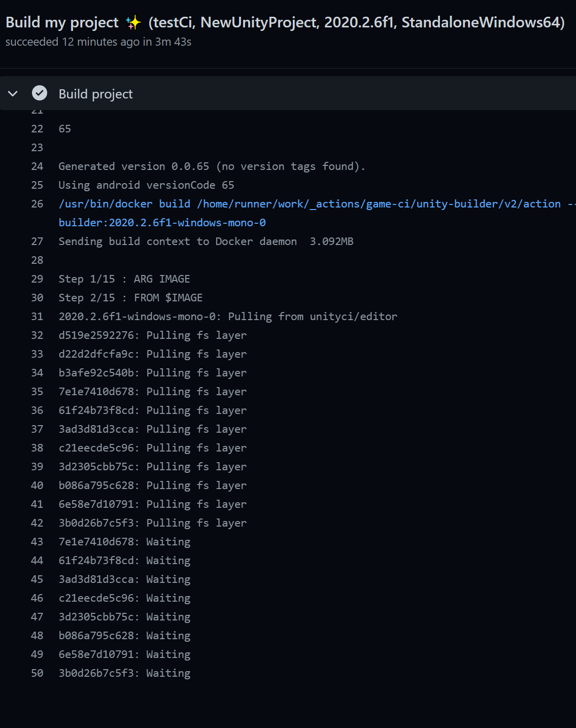Viewport: 576px width, 728px height.
Task: Click succeeded 12 minutes ago text
Action: click(99, 42)
